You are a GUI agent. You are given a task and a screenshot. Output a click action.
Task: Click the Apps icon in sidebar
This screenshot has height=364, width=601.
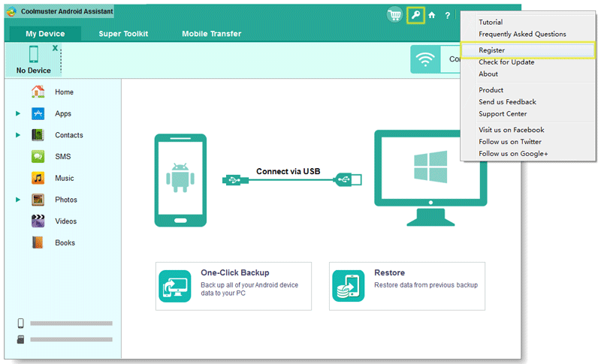[38, 113]
